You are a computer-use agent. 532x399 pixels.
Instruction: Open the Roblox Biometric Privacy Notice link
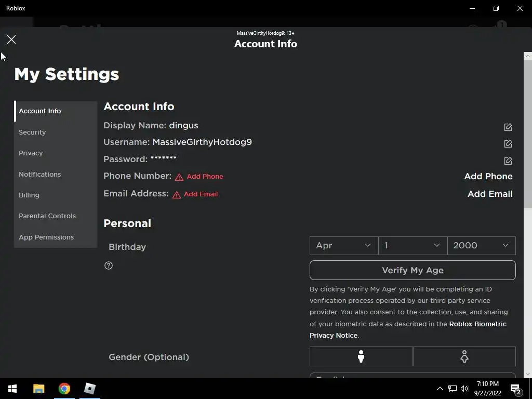point(408,329)
